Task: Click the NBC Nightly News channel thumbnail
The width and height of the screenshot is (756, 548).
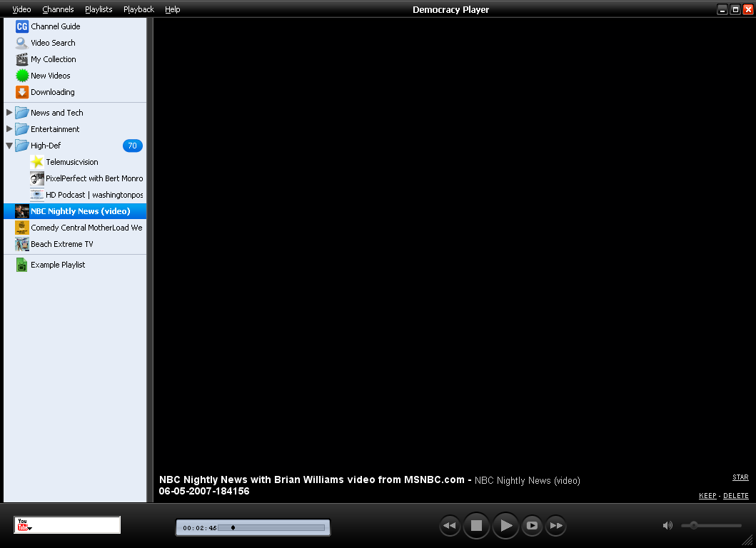Action: click(x=21, y=211)
